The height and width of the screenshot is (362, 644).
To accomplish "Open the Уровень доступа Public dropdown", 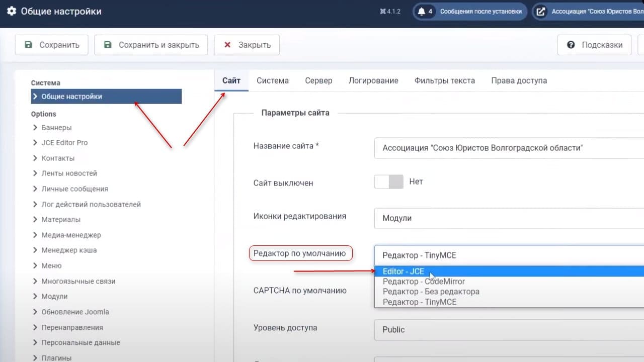I will pyautogui.click(x=509, y=330).
